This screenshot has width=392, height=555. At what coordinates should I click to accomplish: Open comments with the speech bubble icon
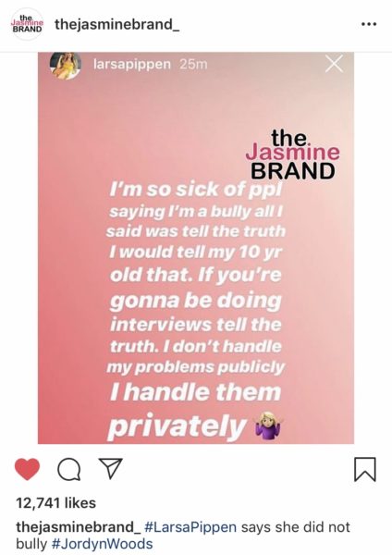tap(68, 470)
